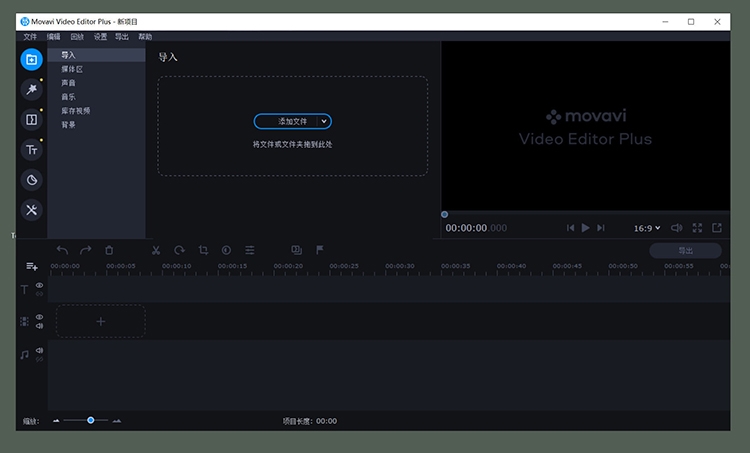Open the More Tools wrench tab

point(32,210)
